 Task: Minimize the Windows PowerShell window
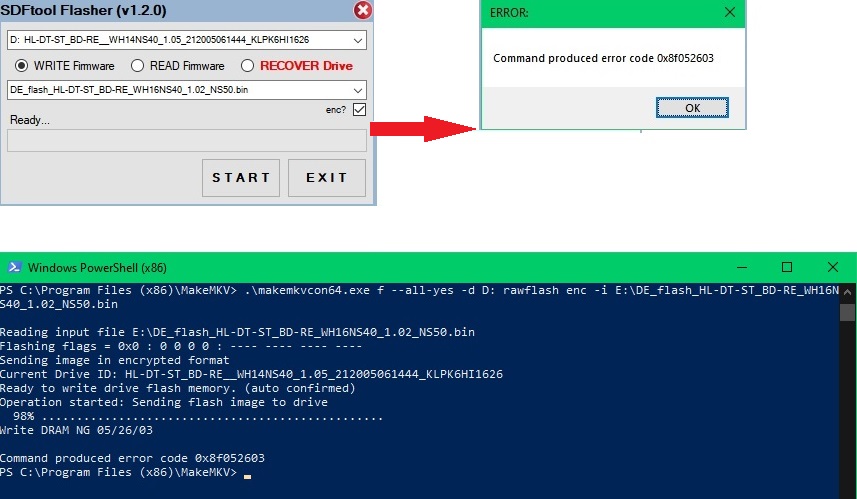742,267
